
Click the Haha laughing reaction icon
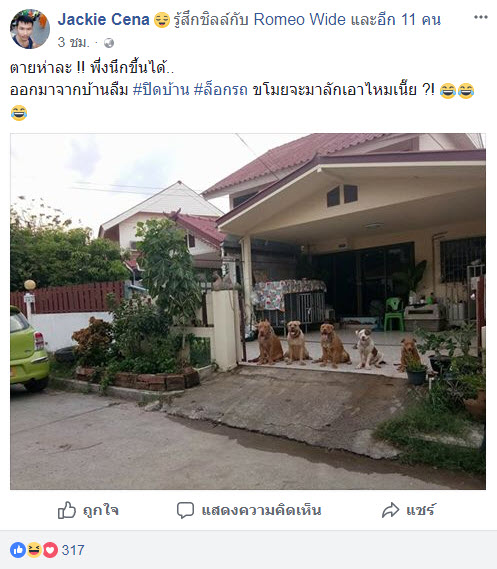pyautogui.click(x=34, y=550)
